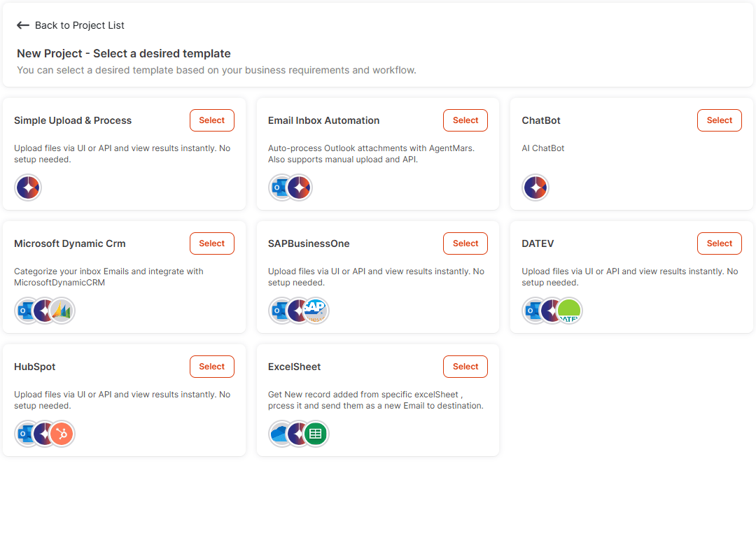Viewport: 756px width, 559px height.
Task: Select the ExcelSheet template
Action: 465,367
